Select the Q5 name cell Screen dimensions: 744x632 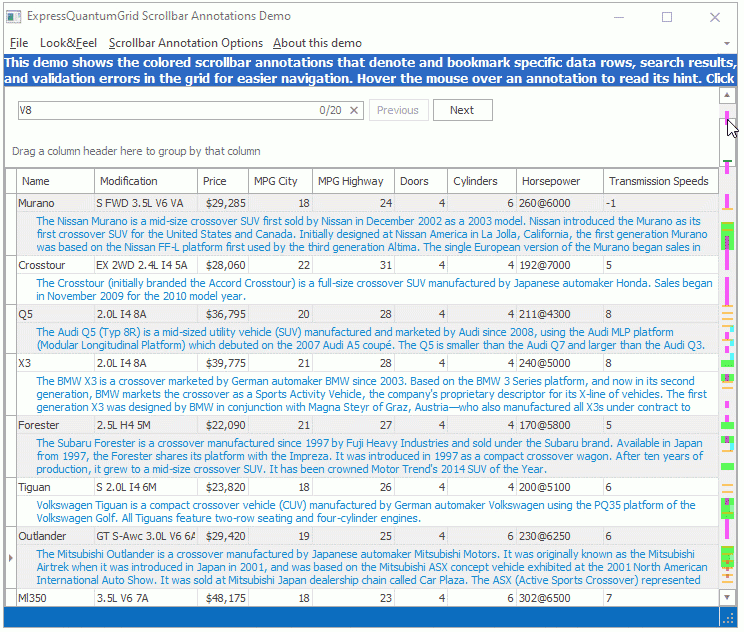pos(56,314)
